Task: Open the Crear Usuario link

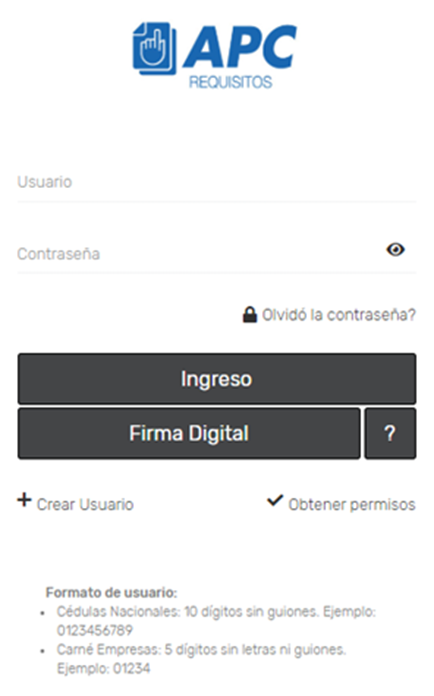Action: point(85,505)
